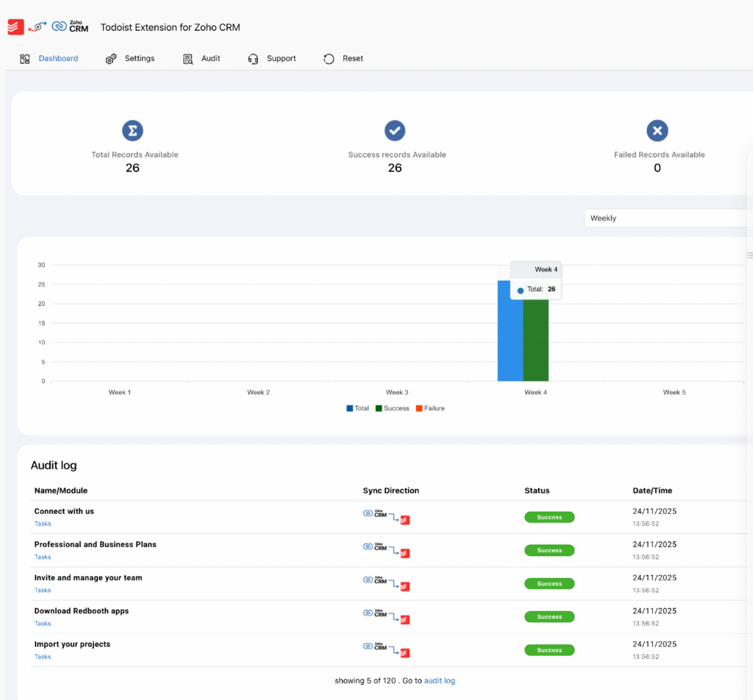This screenshot has height=700, width=753.
Task: Click the checkmark icon above Success records Available
Action: click(x=395, y=130)
